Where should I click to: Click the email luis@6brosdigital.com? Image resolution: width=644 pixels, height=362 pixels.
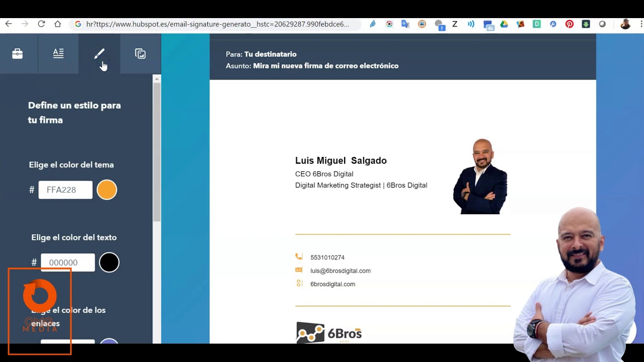pos(341,271)
